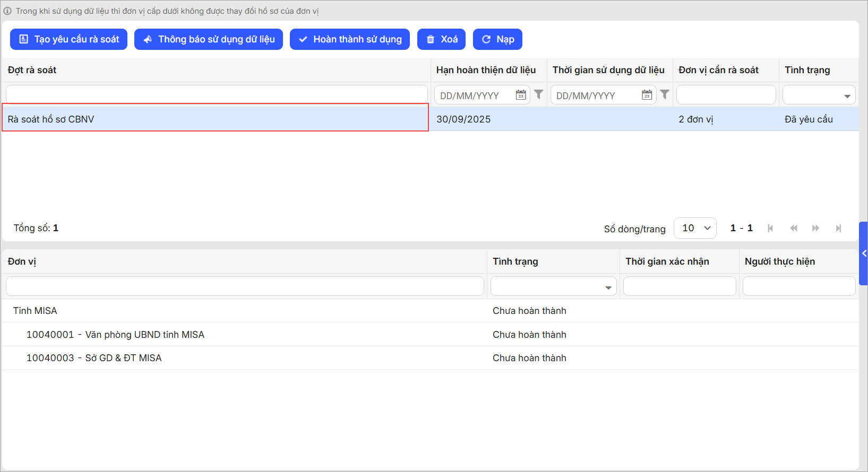
Task: Go to next page of results
Action: [x=815, y=228]
